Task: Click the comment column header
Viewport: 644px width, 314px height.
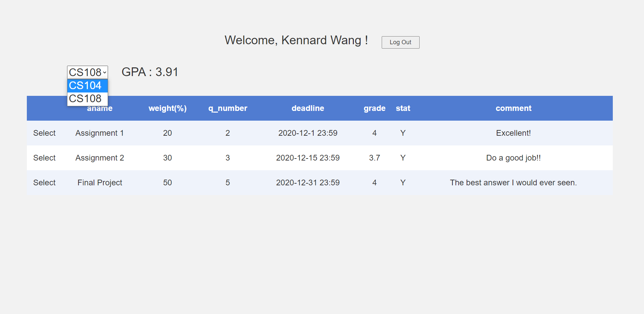Action: click(513, 108)
